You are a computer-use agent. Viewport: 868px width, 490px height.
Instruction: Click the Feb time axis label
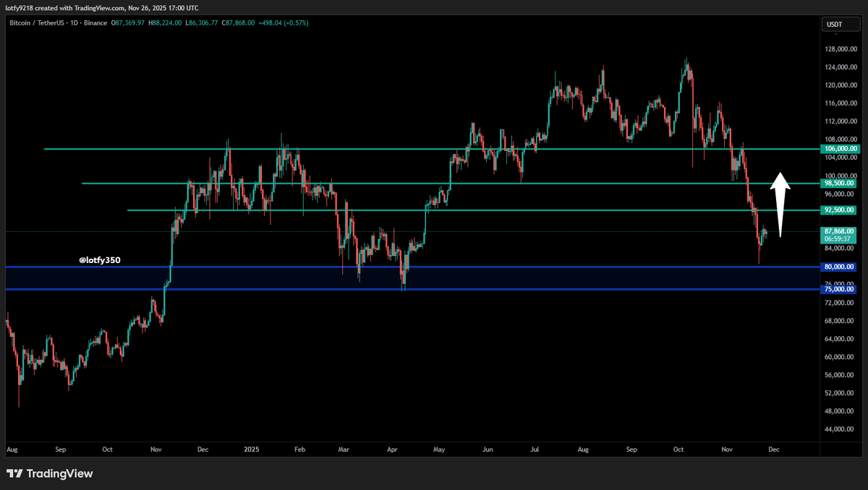coord(299,449)
